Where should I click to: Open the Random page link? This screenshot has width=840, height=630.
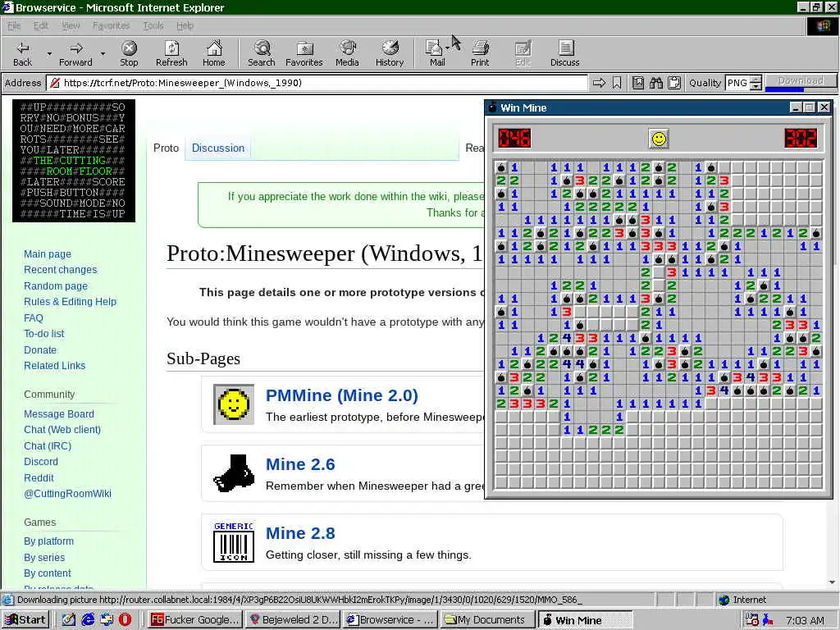point(55,286)
